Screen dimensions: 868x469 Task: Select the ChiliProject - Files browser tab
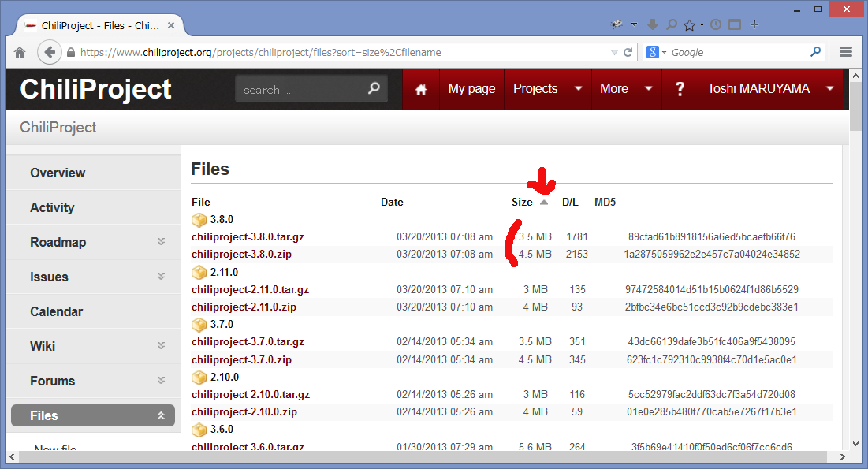click(99, 25)
